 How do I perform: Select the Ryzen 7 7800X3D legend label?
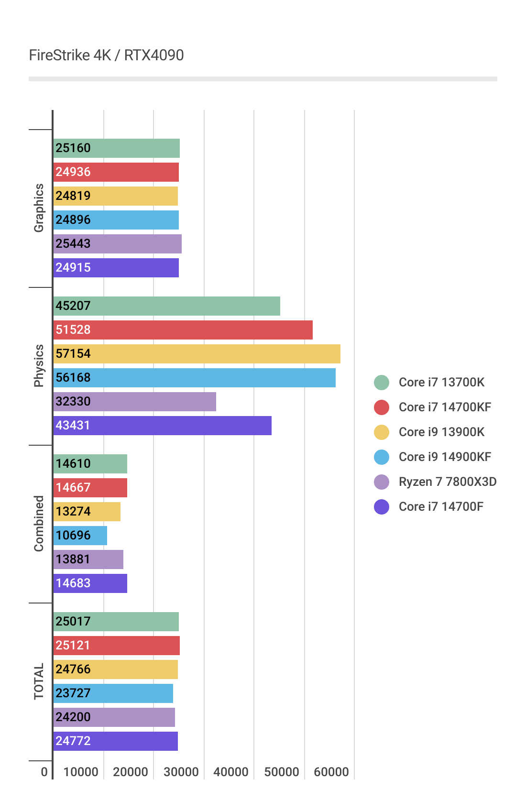(448, 482)
